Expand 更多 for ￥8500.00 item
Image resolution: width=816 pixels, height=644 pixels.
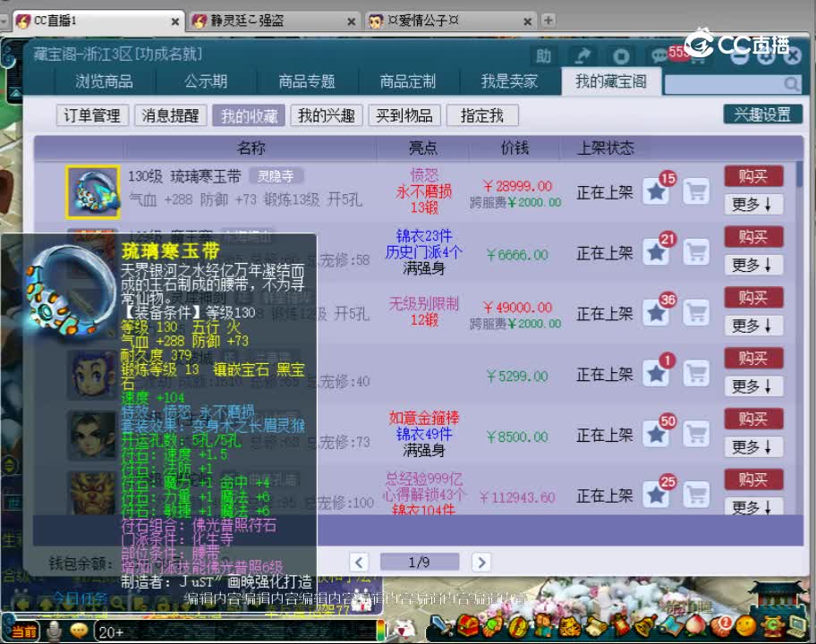753,447
